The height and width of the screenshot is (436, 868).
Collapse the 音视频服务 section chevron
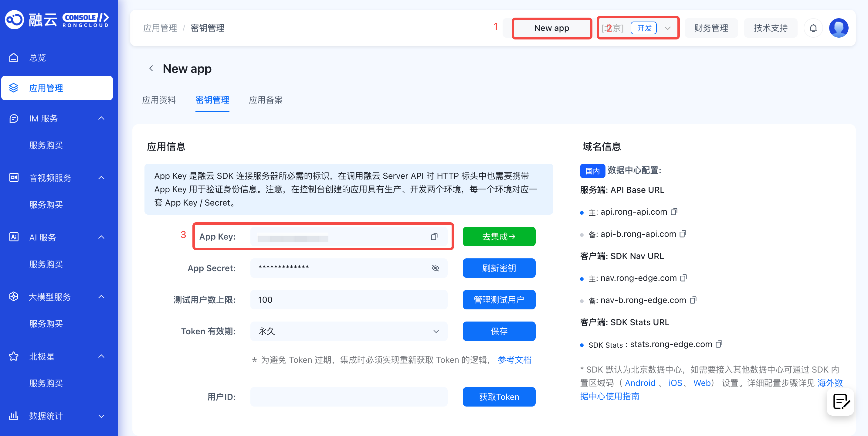coord(101,178)
